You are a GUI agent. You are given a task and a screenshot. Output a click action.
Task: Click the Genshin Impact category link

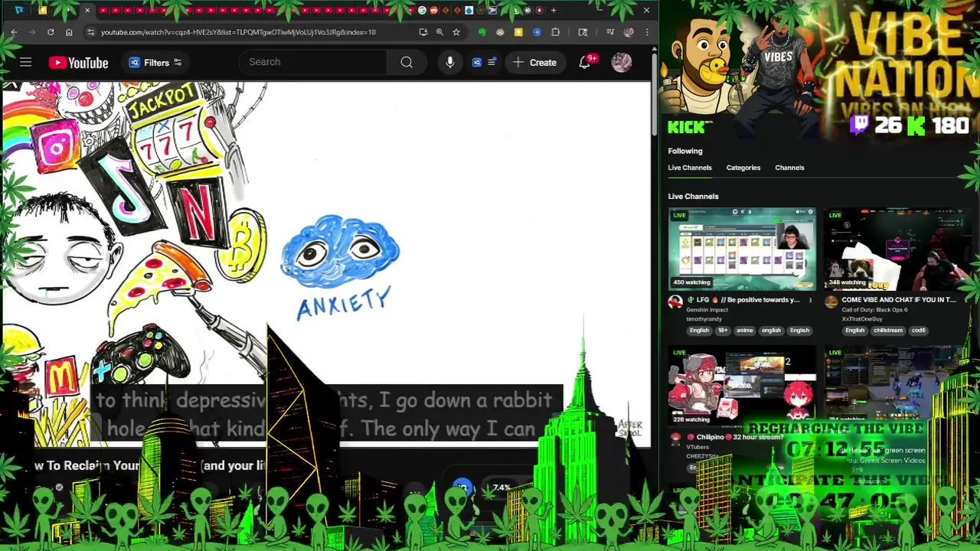click(707, 310)
